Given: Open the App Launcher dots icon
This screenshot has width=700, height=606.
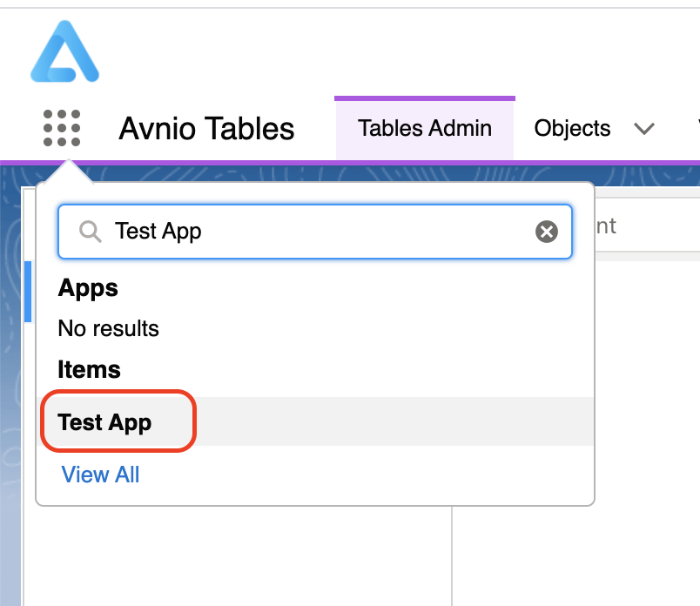Looking at the screenshot, I should tap(62, 129).
